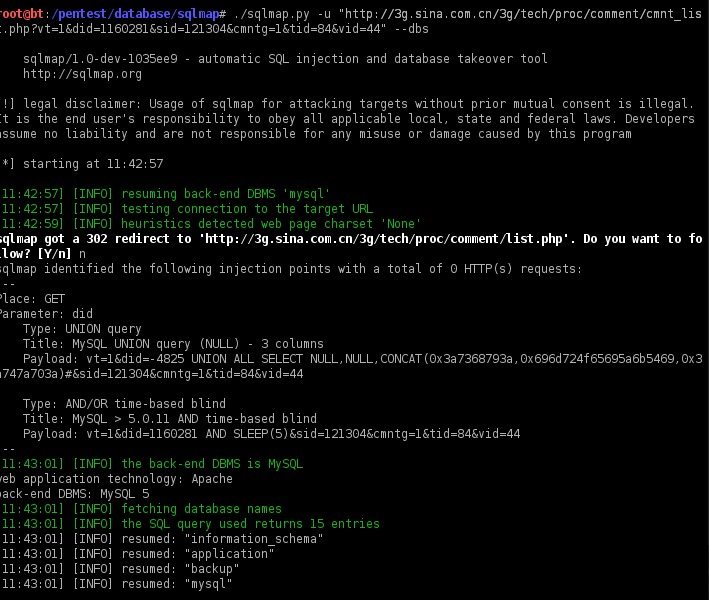The width and height of the screenshot is (709, 600).
Task: Click the resumed "backup" entry
Action: pyautogui.click(x=120, y=569)
